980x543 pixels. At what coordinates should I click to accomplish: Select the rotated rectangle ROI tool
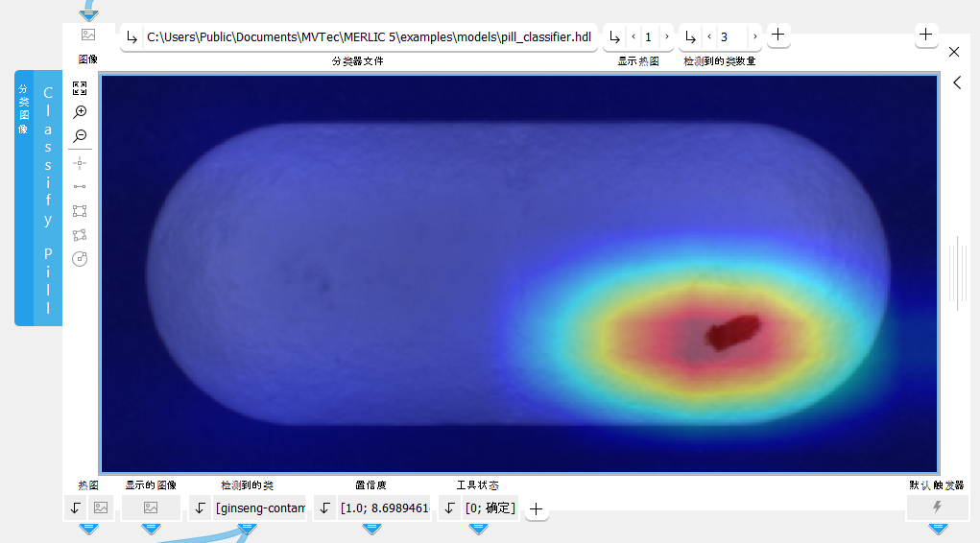(x=80, y=235)
